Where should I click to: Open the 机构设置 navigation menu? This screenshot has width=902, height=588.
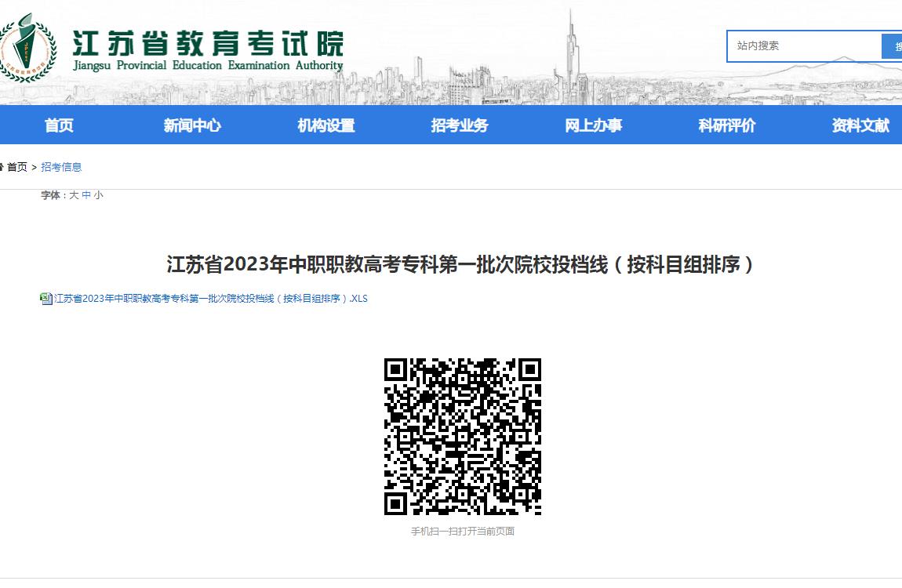point(326,125)
